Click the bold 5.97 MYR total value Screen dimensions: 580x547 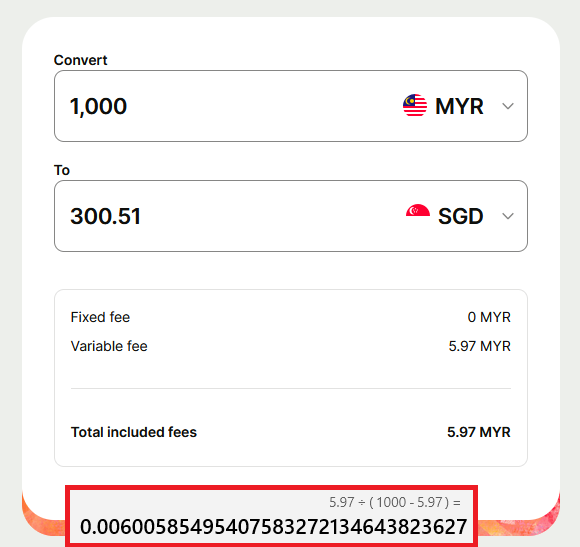[x=479, y=432]
